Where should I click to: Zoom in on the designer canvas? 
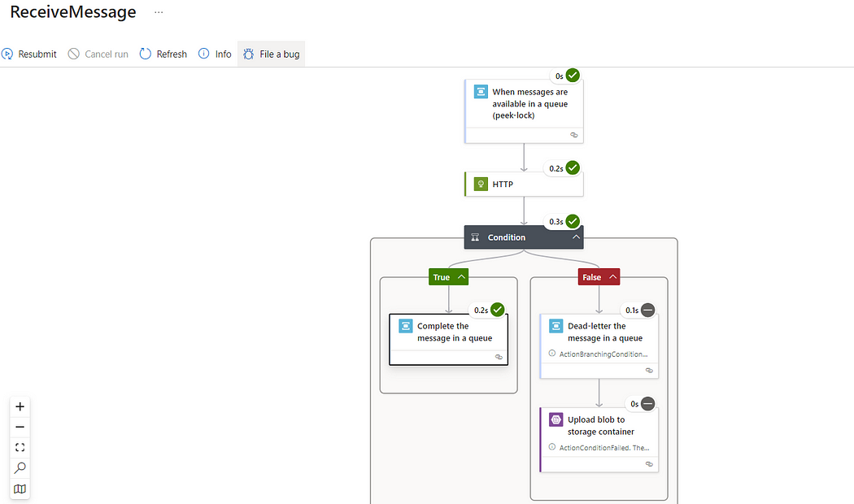[20, 406]
